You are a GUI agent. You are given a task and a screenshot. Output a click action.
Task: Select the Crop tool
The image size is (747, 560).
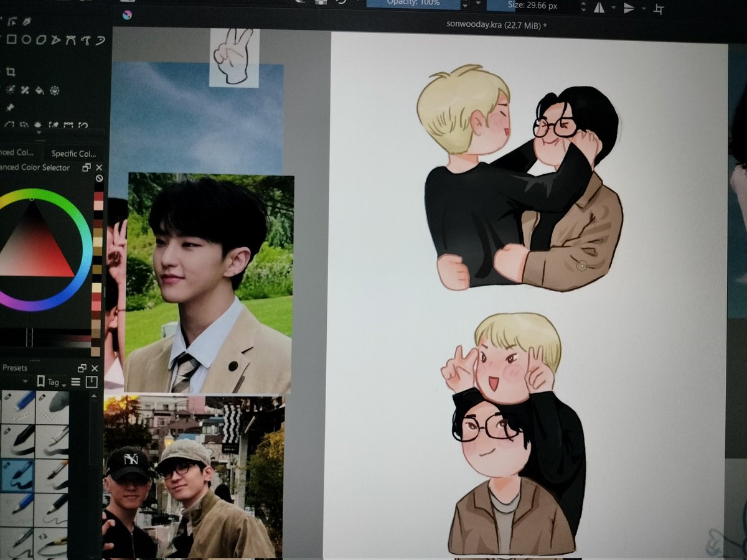(11, 72)
